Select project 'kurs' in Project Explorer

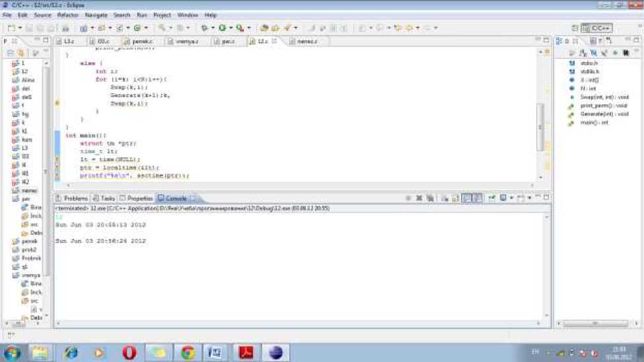coord(22,139)
